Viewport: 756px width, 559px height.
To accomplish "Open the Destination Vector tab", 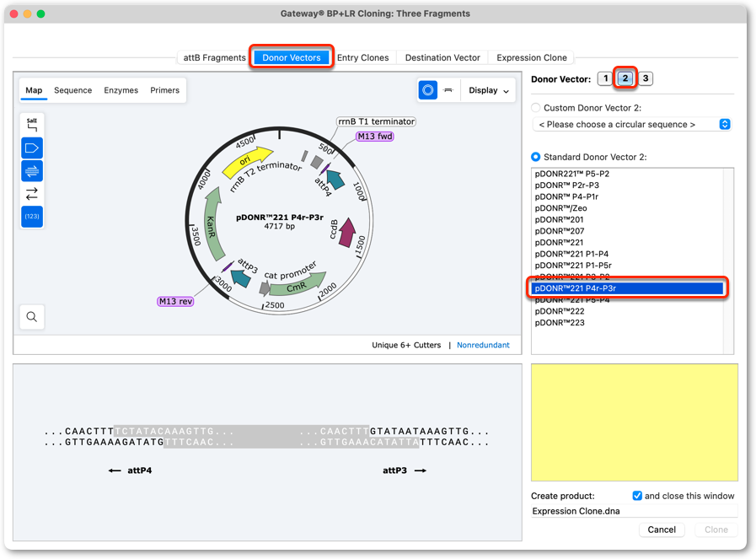I will 442,57.
